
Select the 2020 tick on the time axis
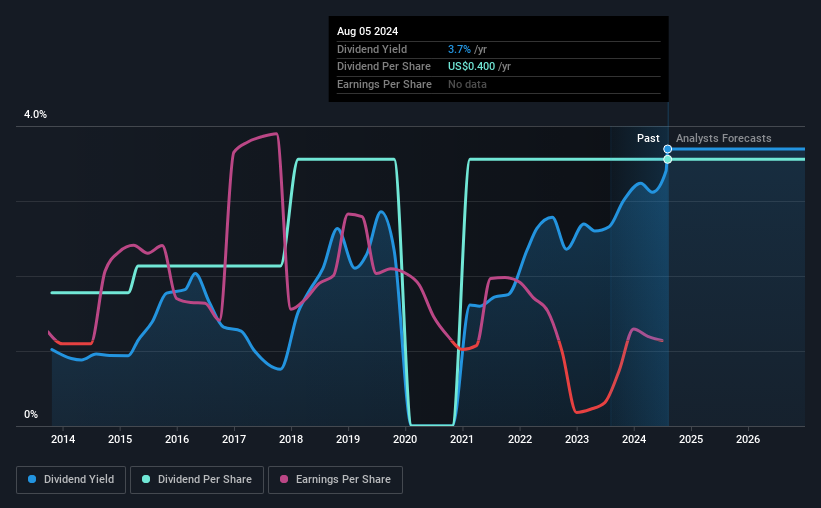[405, 439]
